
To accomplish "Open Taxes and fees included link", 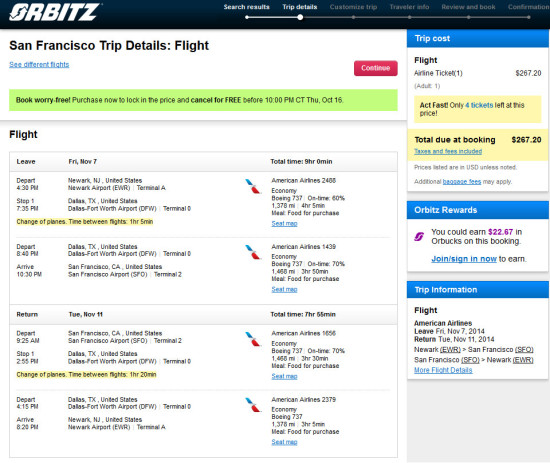I will click(x=448, y=151).
